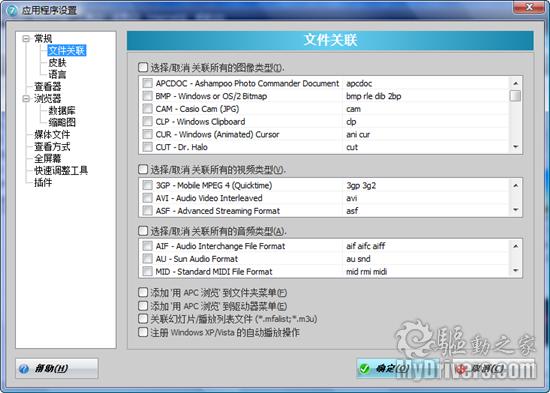Select 常规 in the settings tree

[43, 39]
